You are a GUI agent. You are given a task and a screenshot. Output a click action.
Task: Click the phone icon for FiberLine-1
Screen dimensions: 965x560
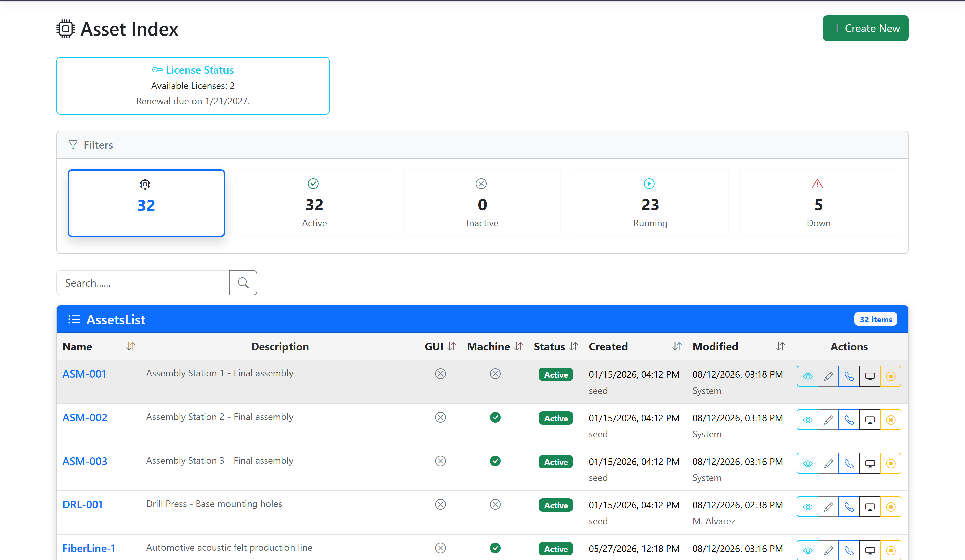[849, 550]
